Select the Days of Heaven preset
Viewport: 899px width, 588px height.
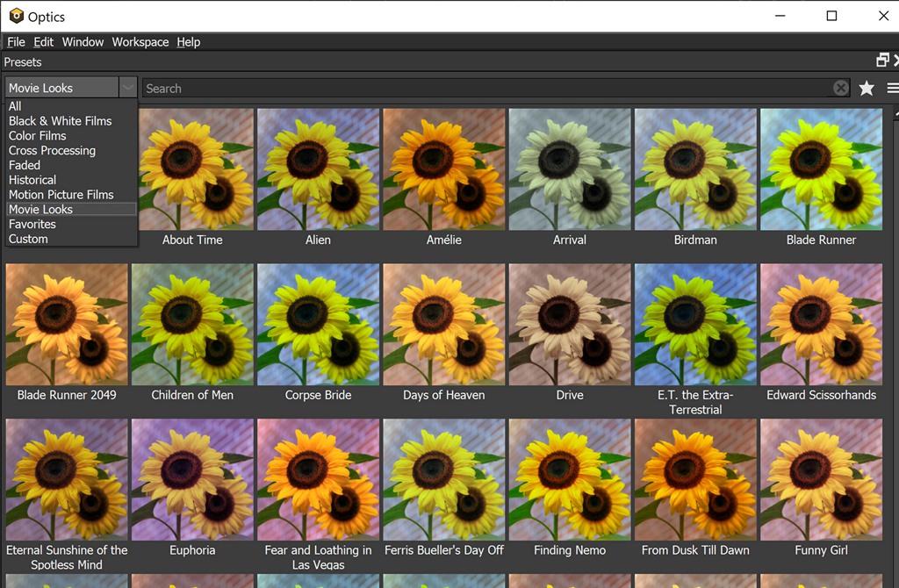[x=443, y=325]
